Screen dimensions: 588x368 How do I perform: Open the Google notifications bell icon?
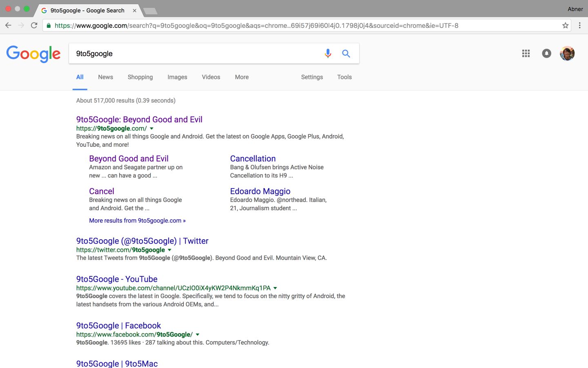point(546,54)
